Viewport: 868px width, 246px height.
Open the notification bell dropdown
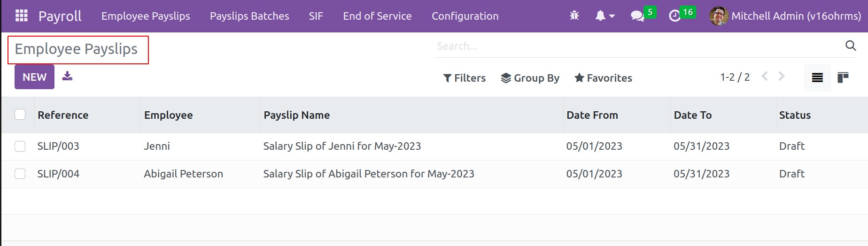pyautogui.click(x=605, y=16)
